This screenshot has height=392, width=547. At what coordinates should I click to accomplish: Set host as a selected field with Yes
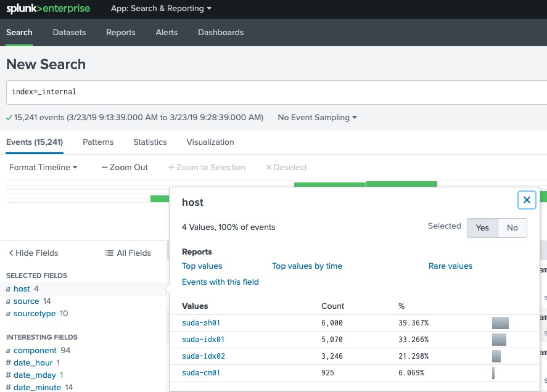coord(482,228)
